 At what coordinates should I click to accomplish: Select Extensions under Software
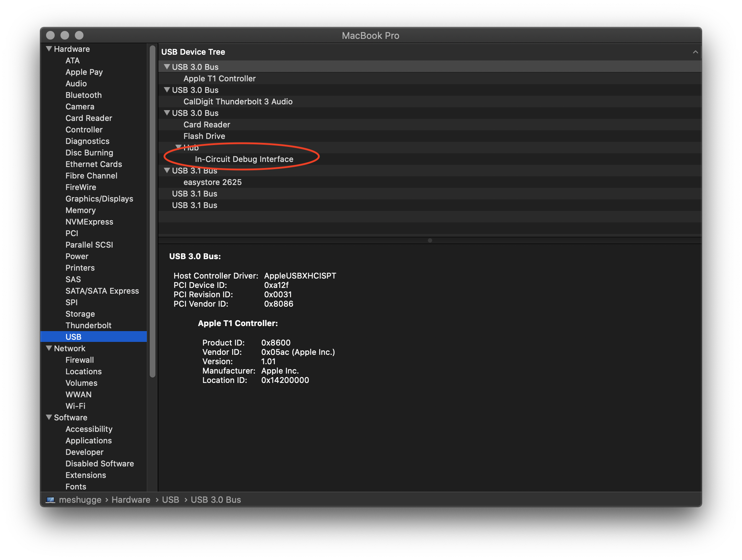[x=86, y=475]
